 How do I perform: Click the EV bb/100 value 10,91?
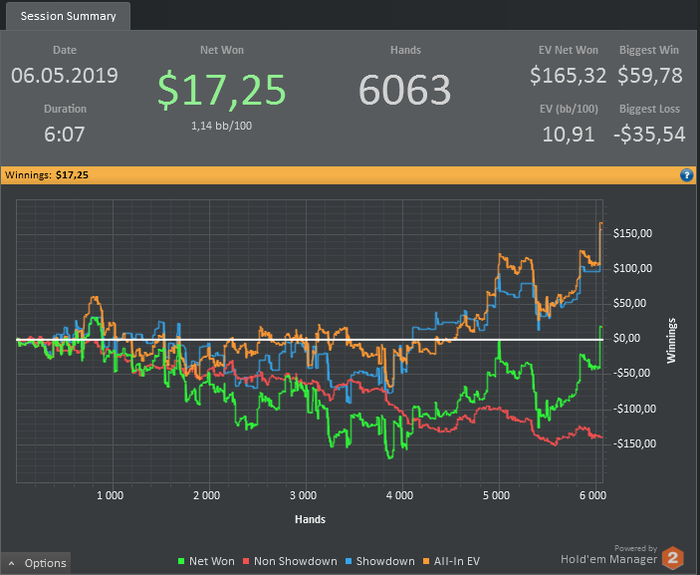point(568,134)
